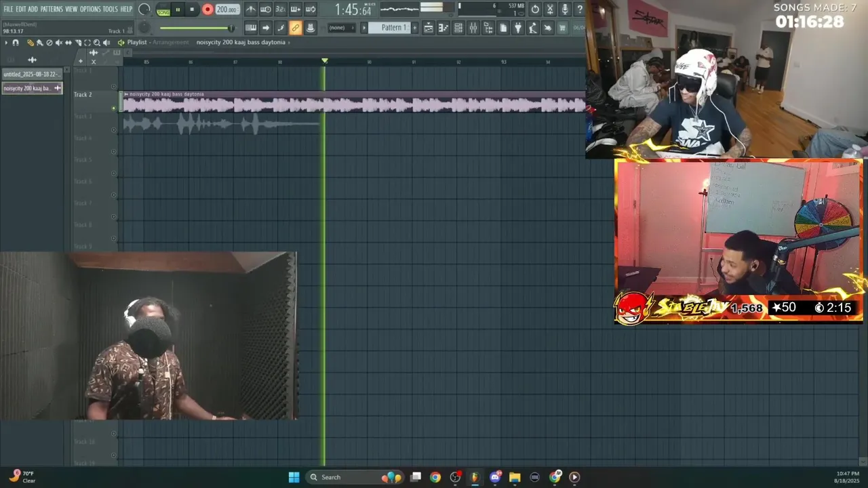The height and width of the screenshot is (488, 868).
Task: Open the Piano roll icon
Action: click(443, 28)
